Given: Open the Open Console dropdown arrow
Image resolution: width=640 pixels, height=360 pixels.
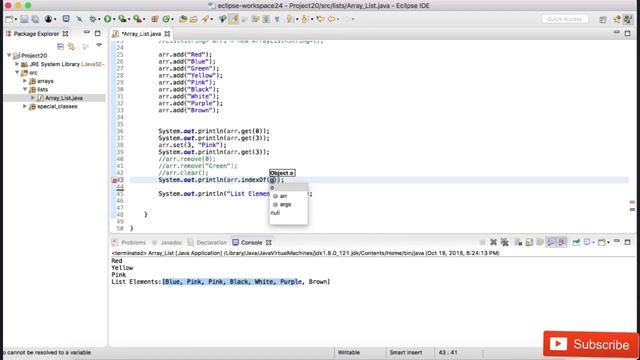Looking at the screenshot, I should (609, 242).
